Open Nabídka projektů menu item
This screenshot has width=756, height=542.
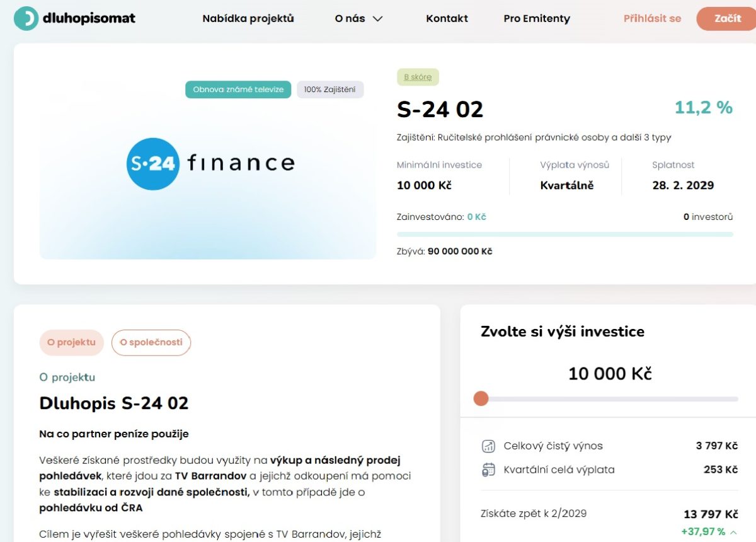248,18
